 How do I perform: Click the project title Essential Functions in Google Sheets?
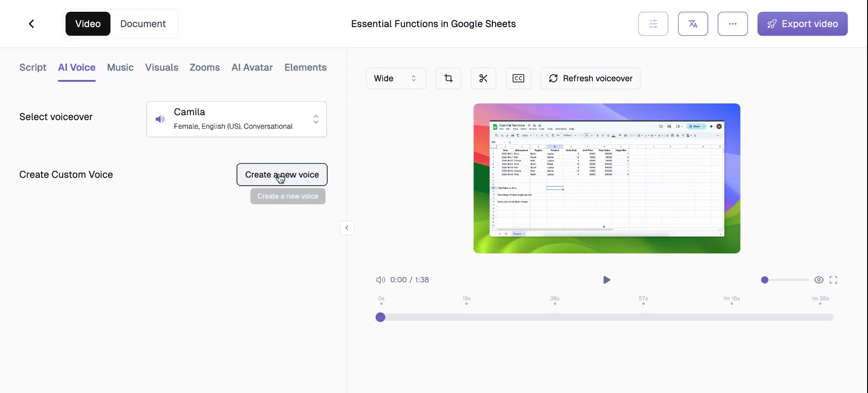coord(434,23)
